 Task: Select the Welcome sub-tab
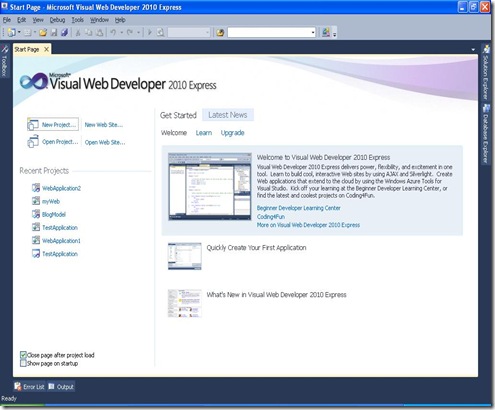(174, 133)
